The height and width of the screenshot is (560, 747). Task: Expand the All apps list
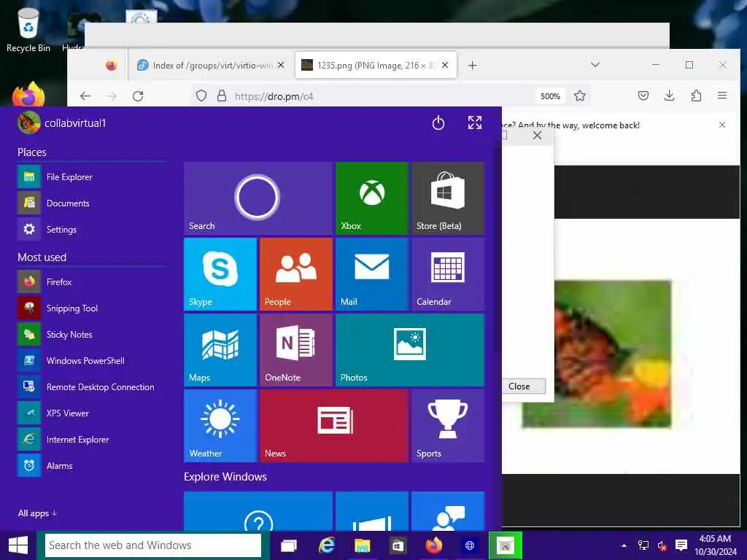tap(37, 513)
